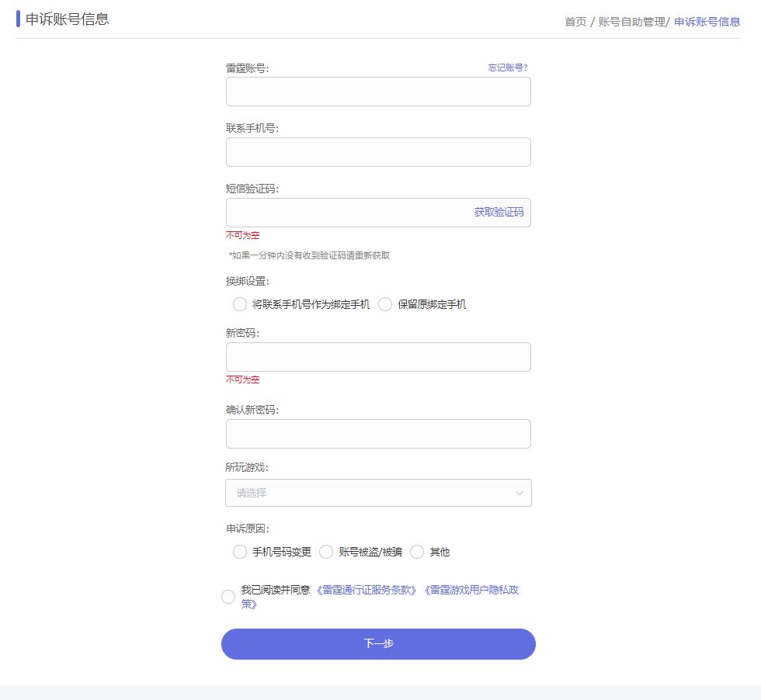The image size is (761, 700).
Task: Click the 忘记账号? link
Action: pyautogui.click(x=508, y=68)
